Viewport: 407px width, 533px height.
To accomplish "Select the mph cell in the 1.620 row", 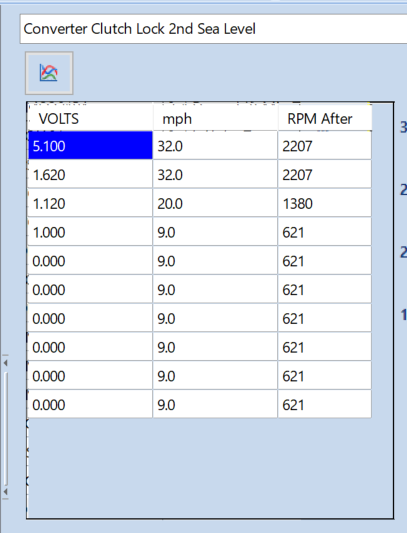I will point(215,174).
